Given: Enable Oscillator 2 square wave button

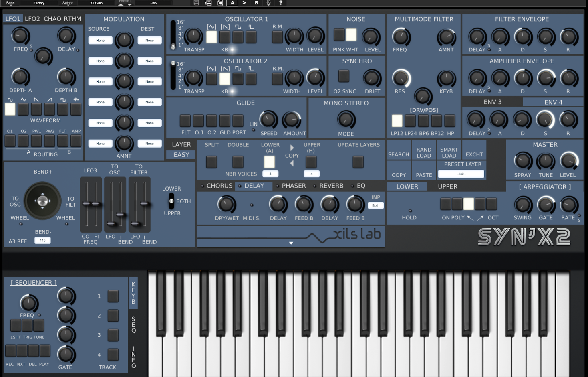Looking at the screenshot, I should (x=238, y=79).
